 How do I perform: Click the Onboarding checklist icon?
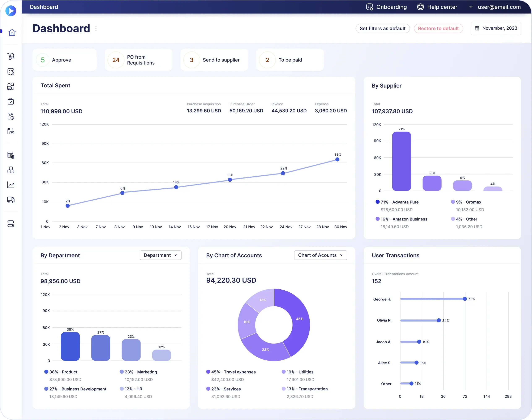[x=370, y=7]
